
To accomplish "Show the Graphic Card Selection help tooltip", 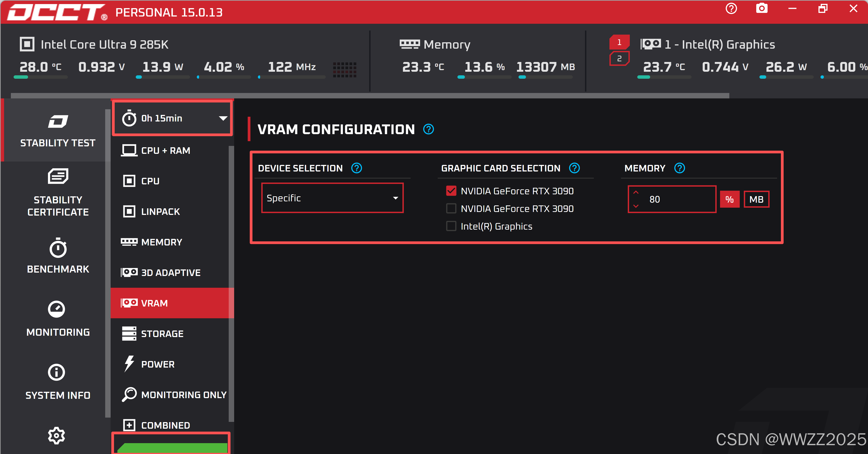I will tap(574, 168).
